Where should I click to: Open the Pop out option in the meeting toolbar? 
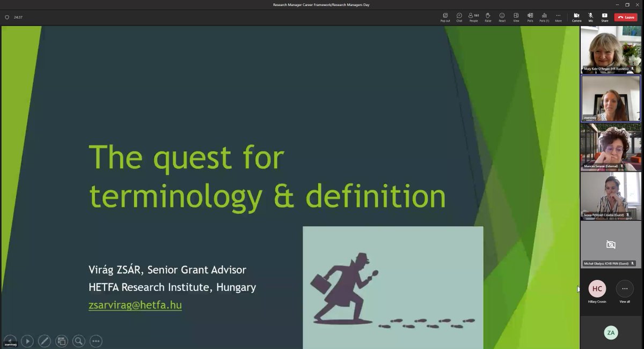click(445, 17)
